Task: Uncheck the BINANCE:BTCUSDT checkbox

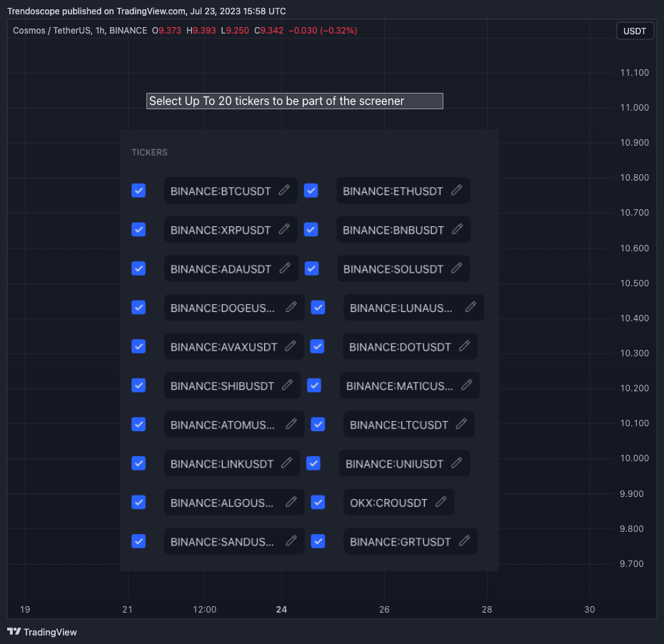Action: coord(139,191)
